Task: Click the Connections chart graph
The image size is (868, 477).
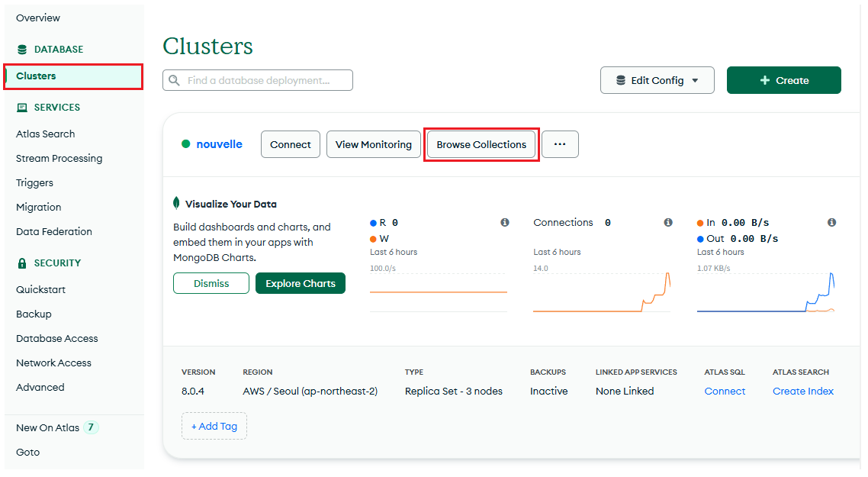Action: click(602, 292)
